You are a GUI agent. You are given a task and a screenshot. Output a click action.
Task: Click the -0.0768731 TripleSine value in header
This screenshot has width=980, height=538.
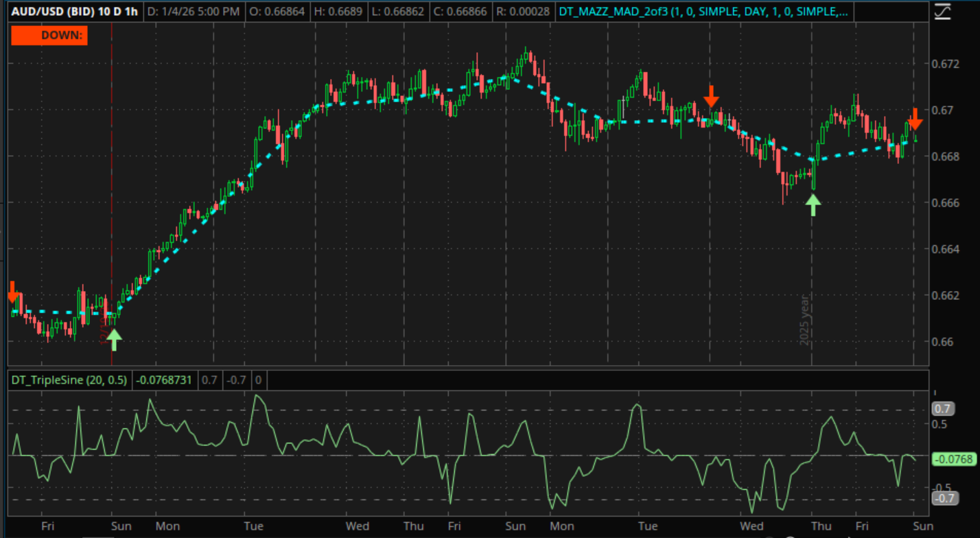click(164, 379)
